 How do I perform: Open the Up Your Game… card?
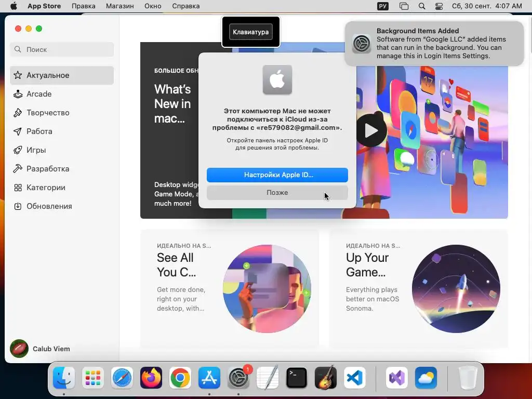click(x=418, y=288)
